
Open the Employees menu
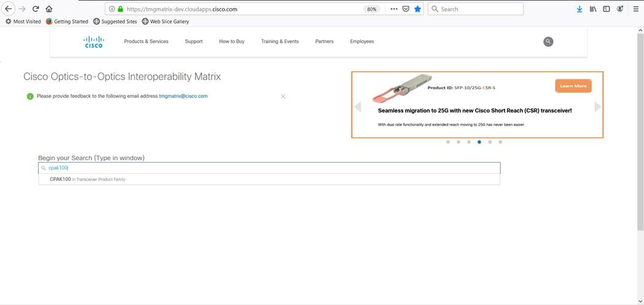click(x=362, y=42)
